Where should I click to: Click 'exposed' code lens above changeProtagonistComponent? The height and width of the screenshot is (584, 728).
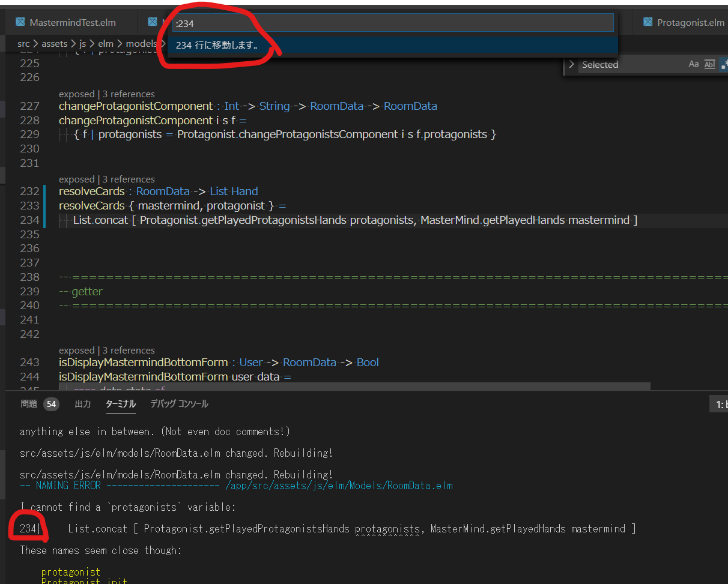point(76,94)
